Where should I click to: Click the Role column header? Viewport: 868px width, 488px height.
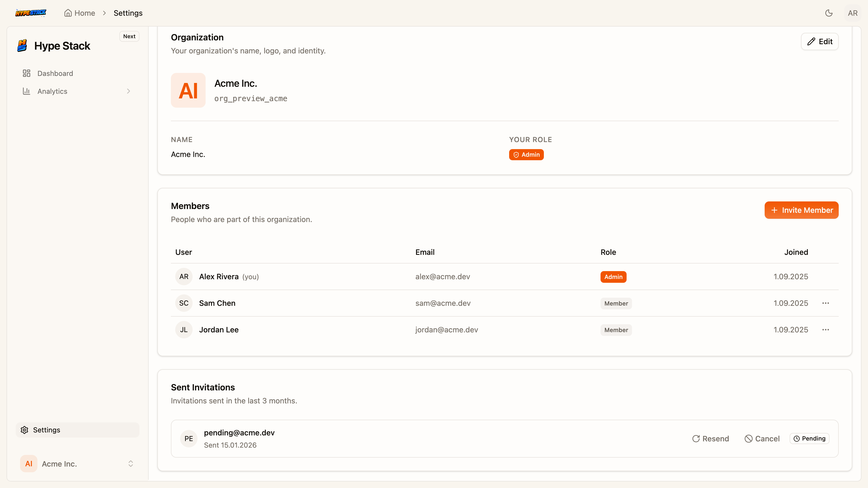(608, 252)
